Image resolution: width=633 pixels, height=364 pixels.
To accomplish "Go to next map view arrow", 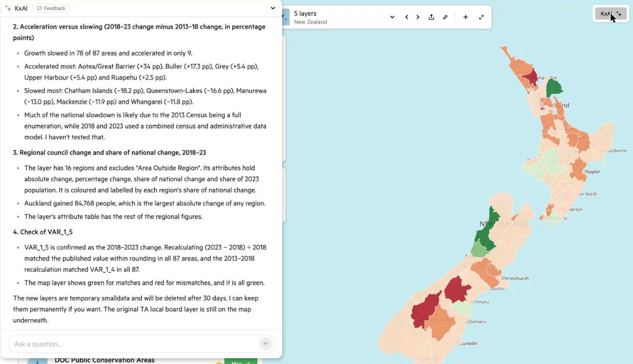I will 418,17.
